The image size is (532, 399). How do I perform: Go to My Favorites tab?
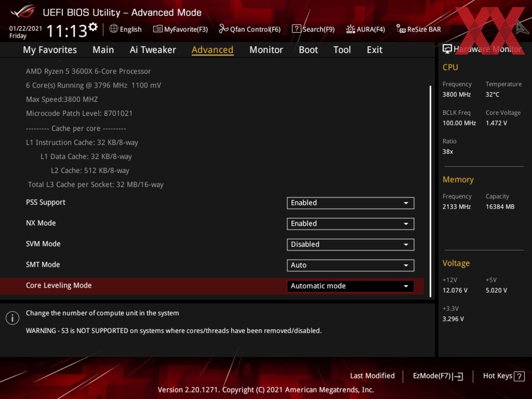tap(50, 50)
